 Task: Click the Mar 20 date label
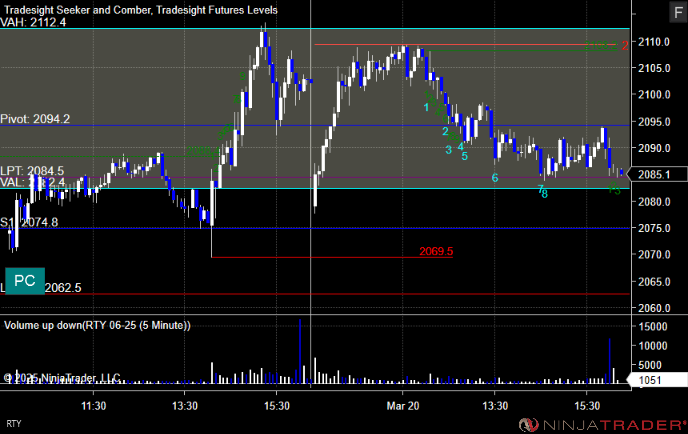click(403, 406)
